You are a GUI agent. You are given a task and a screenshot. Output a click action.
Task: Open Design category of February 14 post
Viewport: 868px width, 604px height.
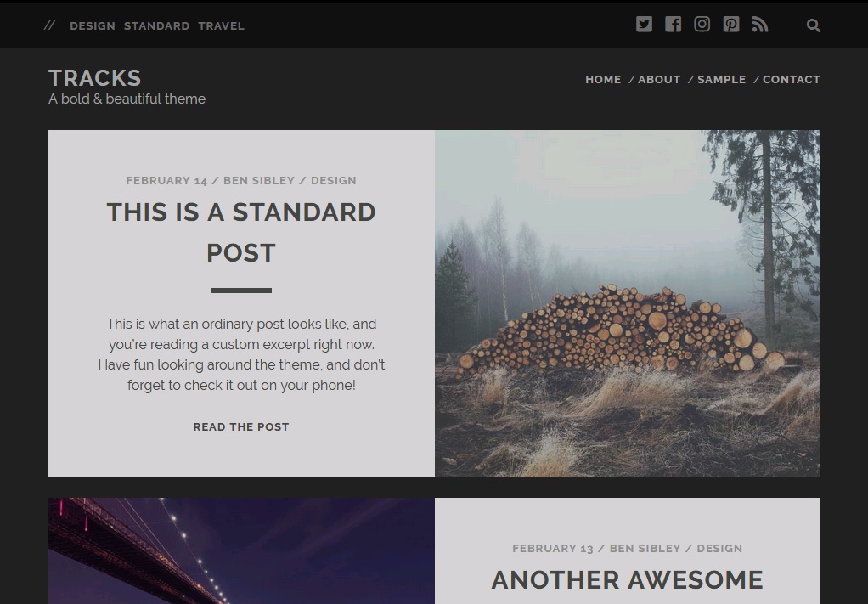334,180
